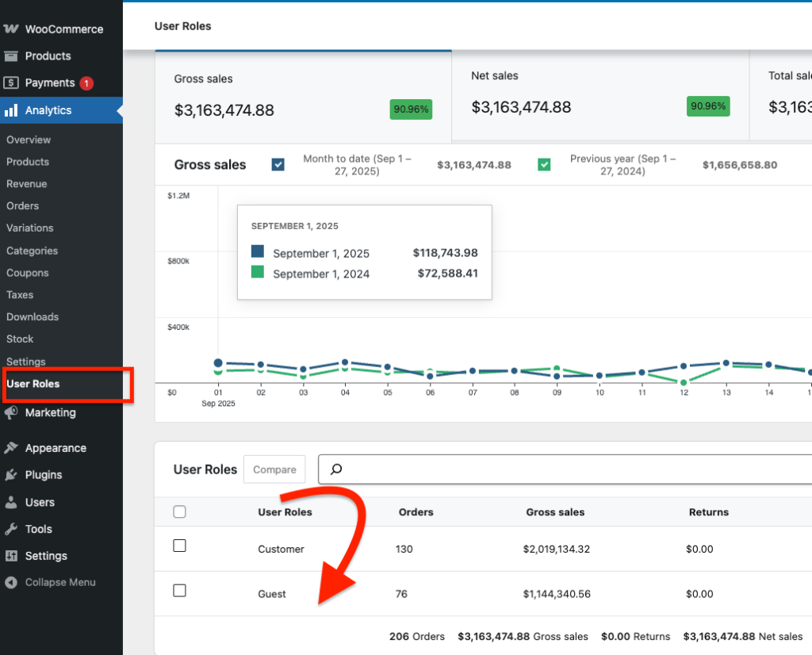
Task: Uncheck the Previous year series checkbox
Action: tap(544, 165)
